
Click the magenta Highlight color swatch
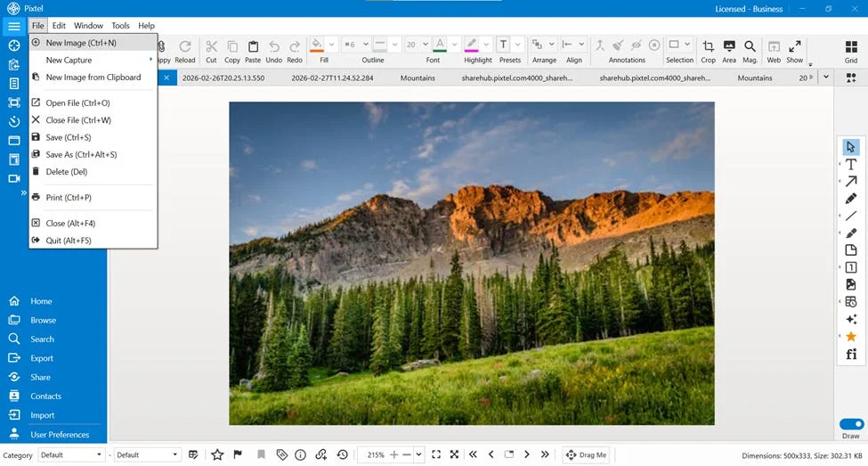pyautogui.click(x=471, y=45)
